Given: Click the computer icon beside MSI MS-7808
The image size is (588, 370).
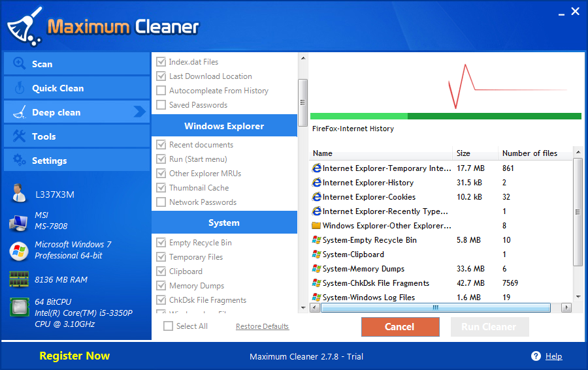Looking at the screenshot, I should 18,223.
